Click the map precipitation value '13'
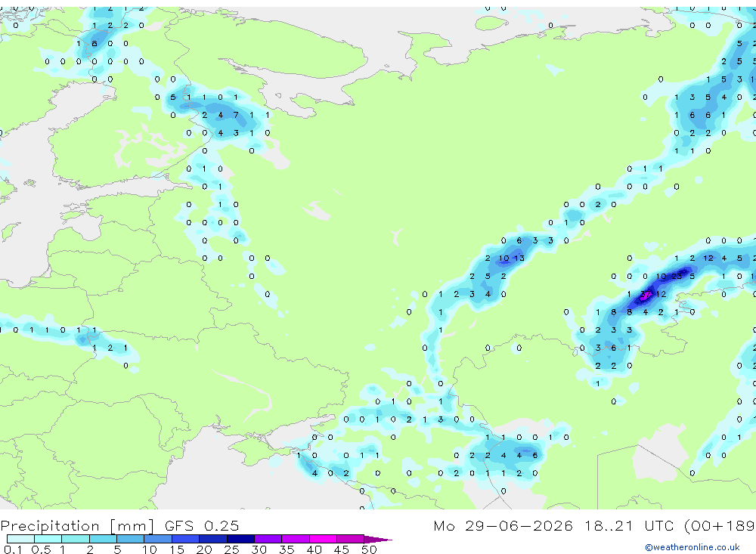Screen dimensions: 756x554 pos(519,258)
